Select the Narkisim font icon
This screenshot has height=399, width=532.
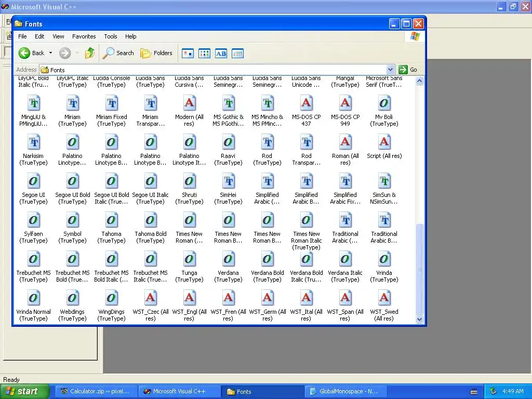34,142
